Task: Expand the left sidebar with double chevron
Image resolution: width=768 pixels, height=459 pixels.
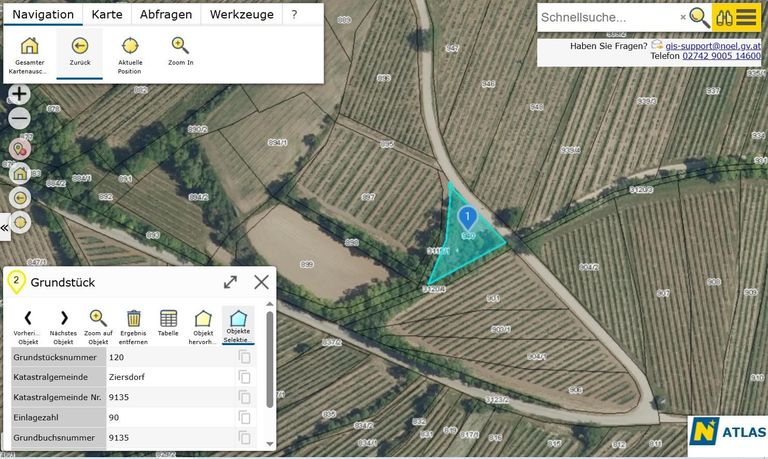Action: click(4, 228)
